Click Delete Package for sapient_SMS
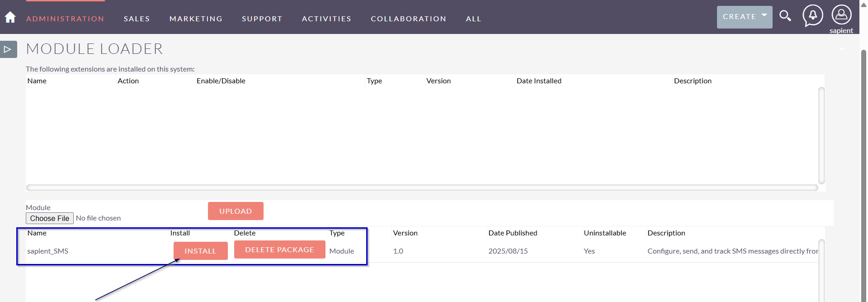 [279, 249]
